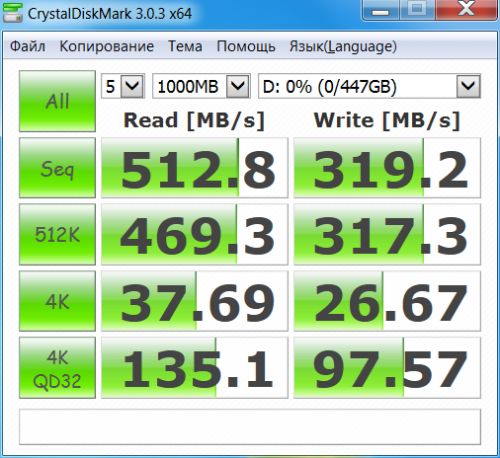Start the Seq sequential test

point(57,168)
